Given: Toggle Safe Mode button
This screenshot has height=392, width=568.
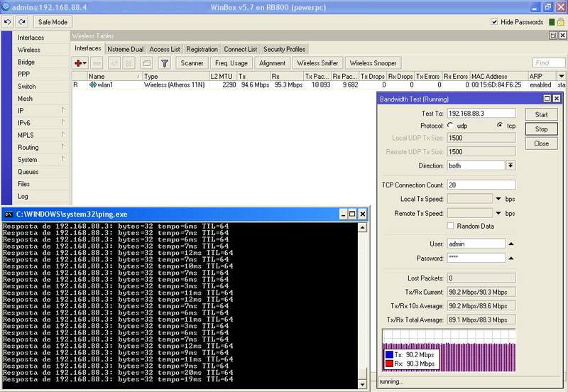Looking at the screenshot, I should click(53, 22).
